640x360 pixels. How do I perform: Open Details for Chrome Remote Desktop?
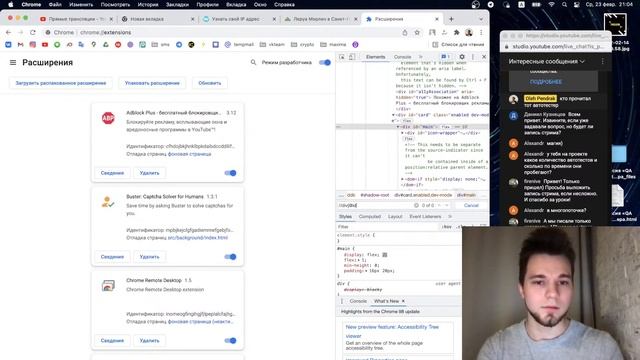(x=112, y=340)
